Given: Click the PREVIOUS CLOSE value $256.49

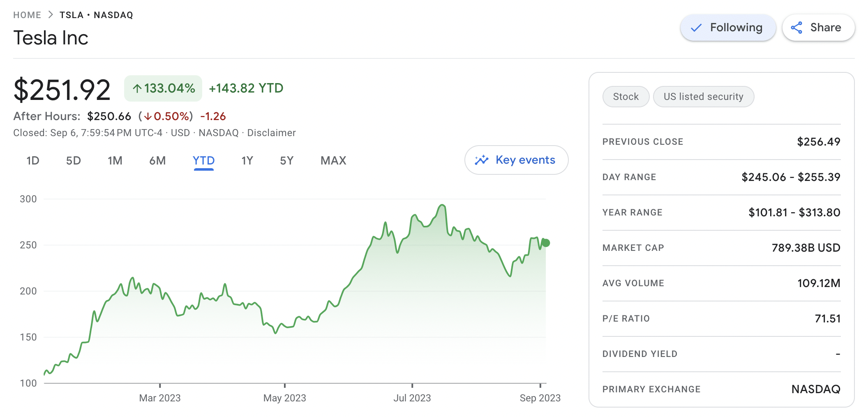Looking at the screenshot, I should tap(819, 142).
